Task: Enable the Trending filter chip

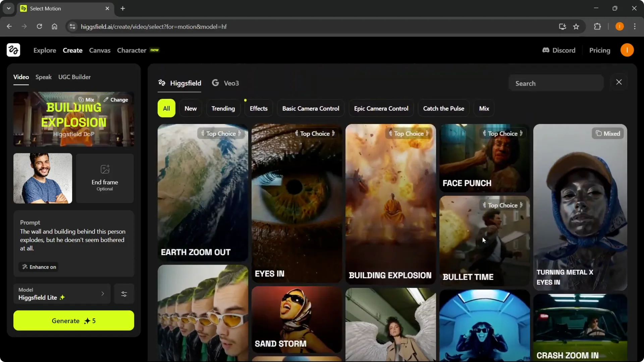Action: coord(223,108)
